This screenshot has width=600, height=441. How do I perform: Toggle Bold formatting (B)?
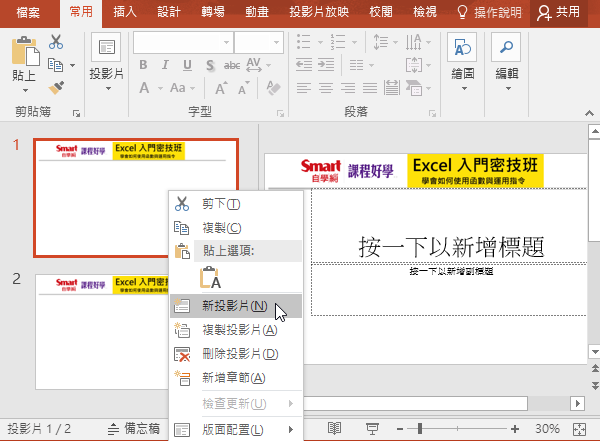[143, 65]
